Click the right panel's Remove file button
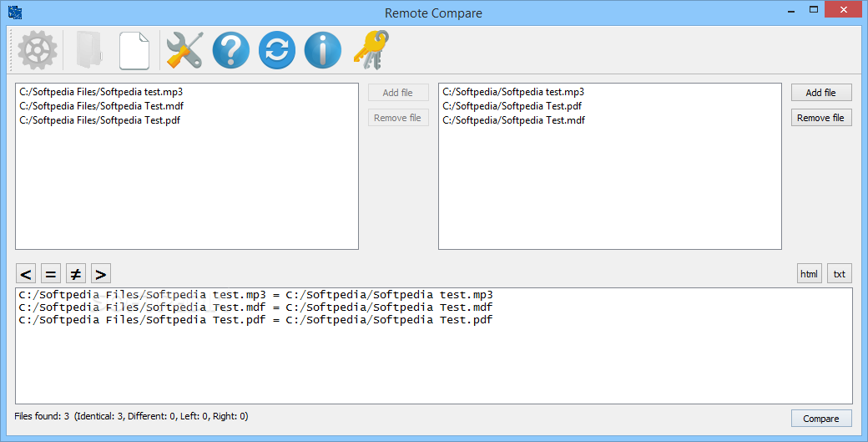This screenshot has height=442, width=868. click(x=821, y=118)
